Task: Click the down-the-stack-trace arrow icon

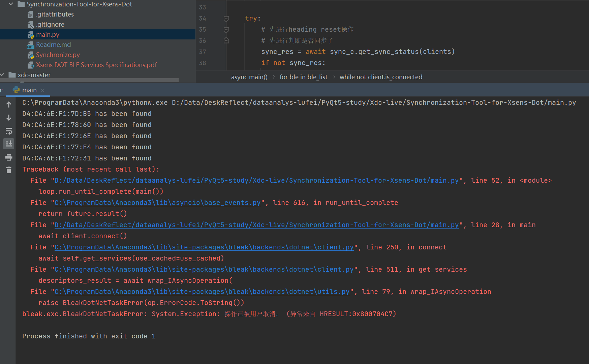Action: click(x=9, y=118)
